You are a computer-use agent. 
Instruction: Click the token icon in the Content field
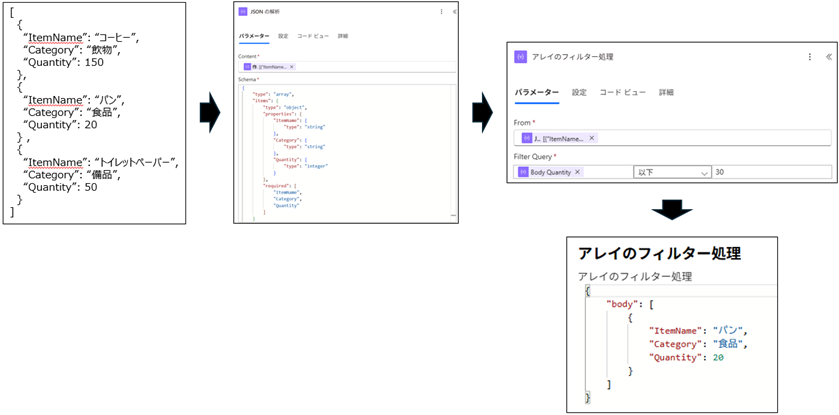(247, 67)
